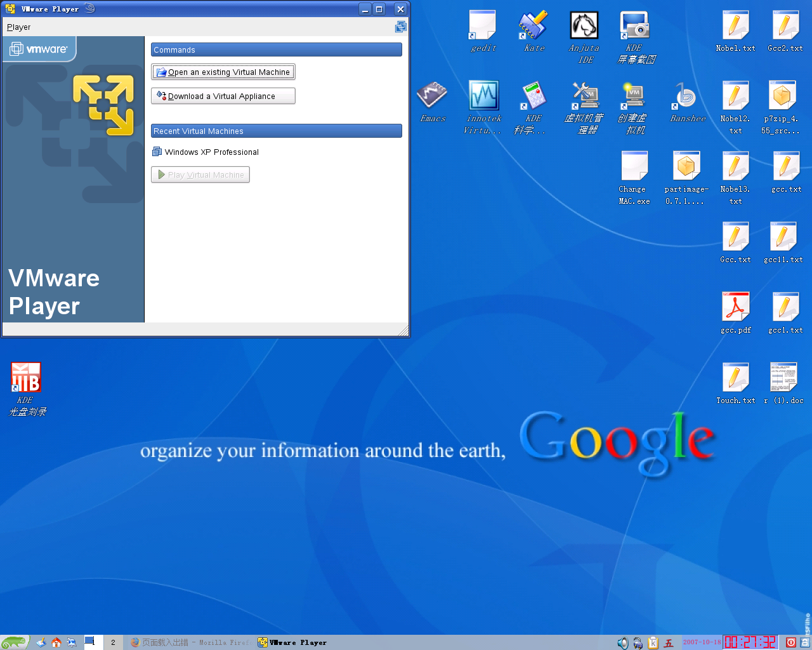812x650 pixels.
Task: Open the SUSE chameleon start menu
Action: pos(15,642)
